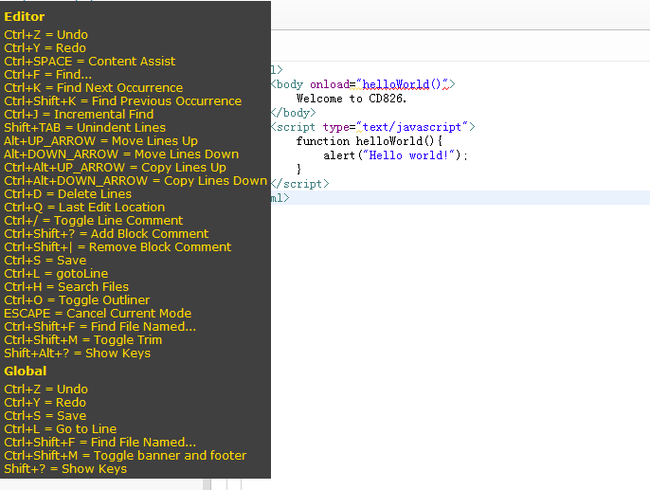Click the body onload attribute line in code
Viewport: 650px width, 490px height.
(363, 84)
